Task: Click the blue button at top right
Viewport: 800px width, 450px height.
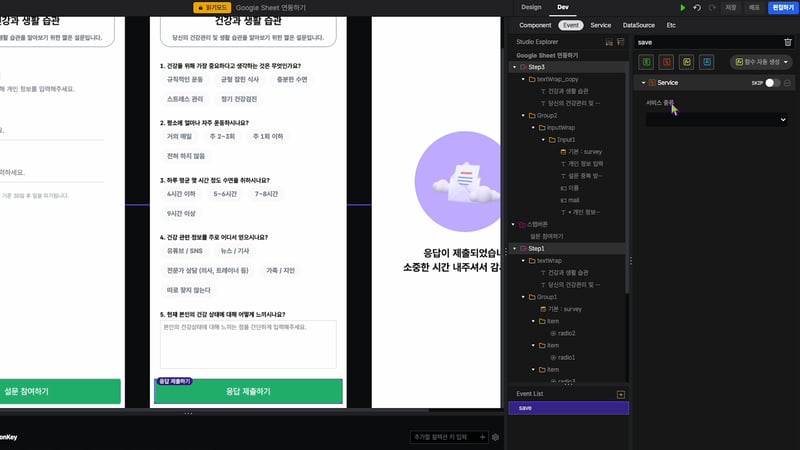Action: click(783, 8)
